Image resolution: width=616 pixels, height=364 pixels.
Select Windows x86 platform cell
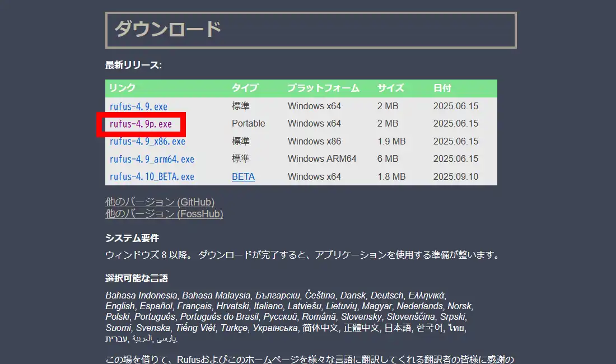click(x=314, y=141)
